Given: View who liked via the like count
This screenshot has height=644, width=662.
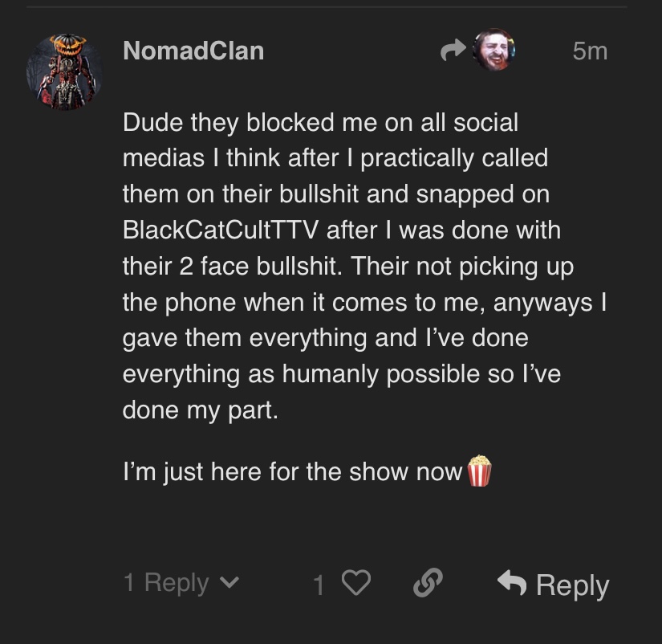Looking at the screenshot, I should [319, 585].
